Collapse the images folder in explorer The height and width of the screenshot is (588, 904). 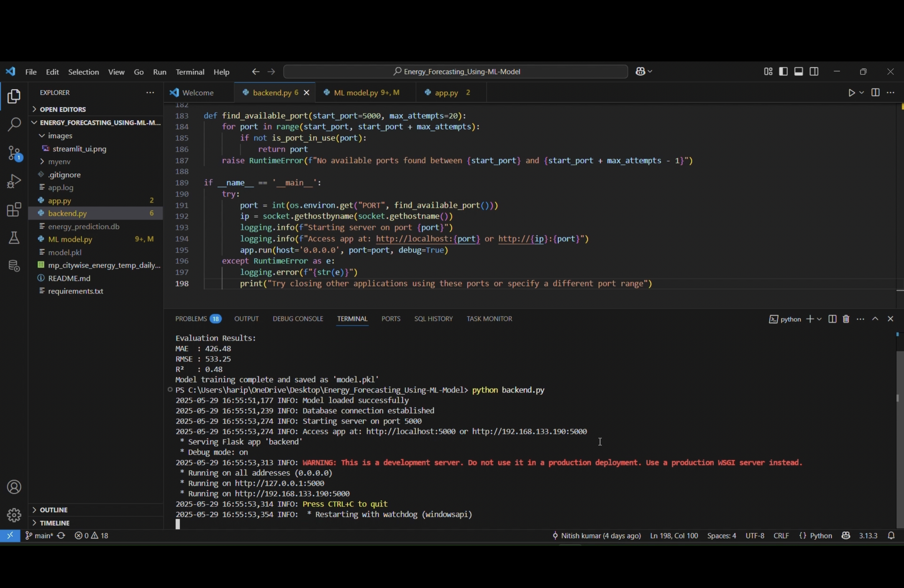60,136
